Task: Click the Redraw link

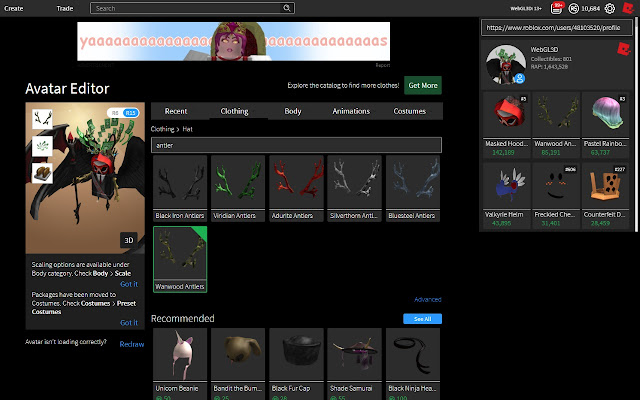Action: 131,344
